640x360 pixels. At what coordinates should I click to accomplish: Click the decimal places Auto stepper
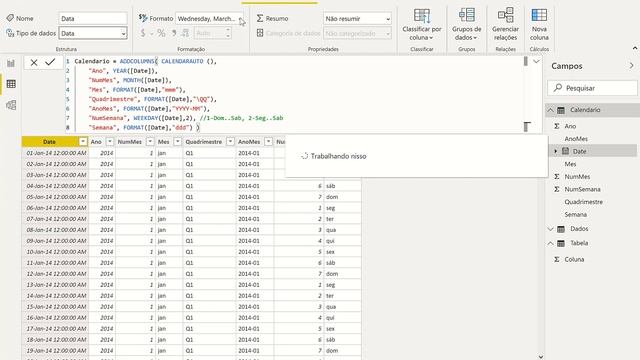click(228, 33)
